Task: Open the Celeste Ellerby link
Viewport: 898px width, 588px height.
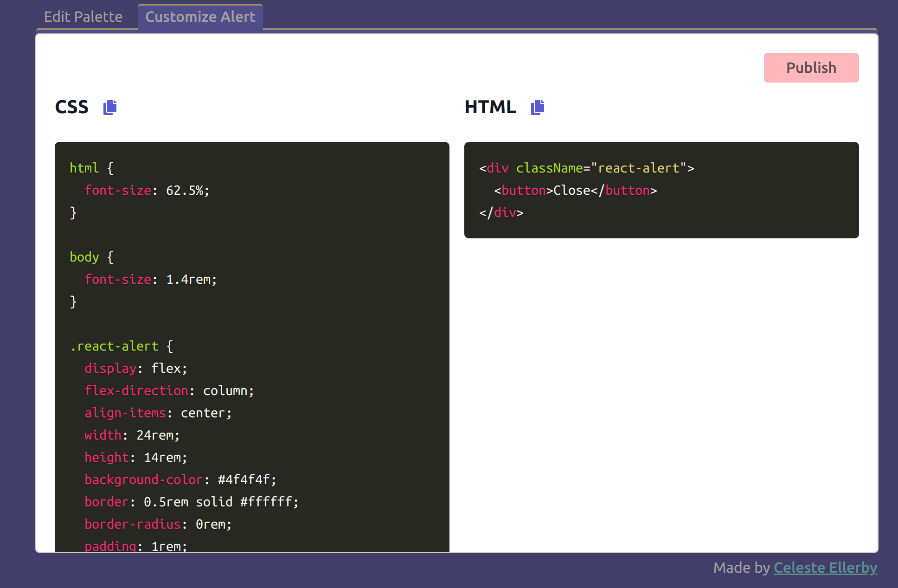Action: 825,568
